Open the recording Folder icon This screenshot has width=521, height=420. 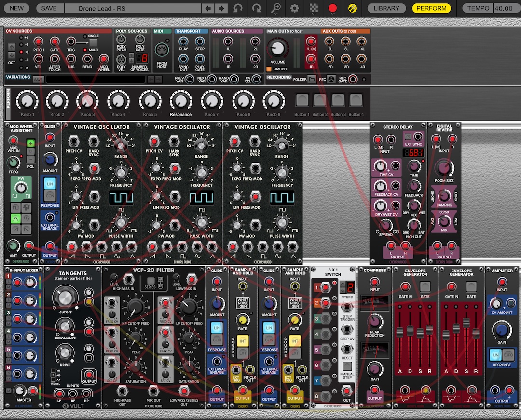coord(312,80)
